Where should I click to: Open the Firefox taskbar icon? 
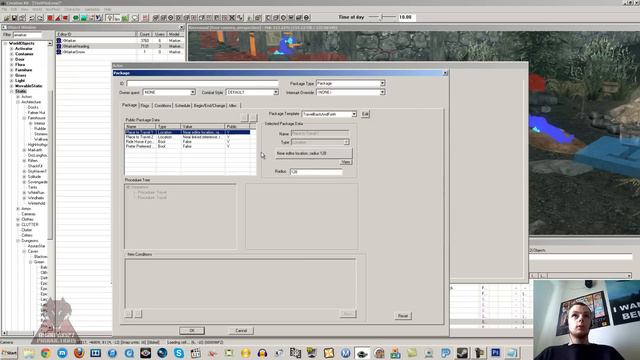79,353
